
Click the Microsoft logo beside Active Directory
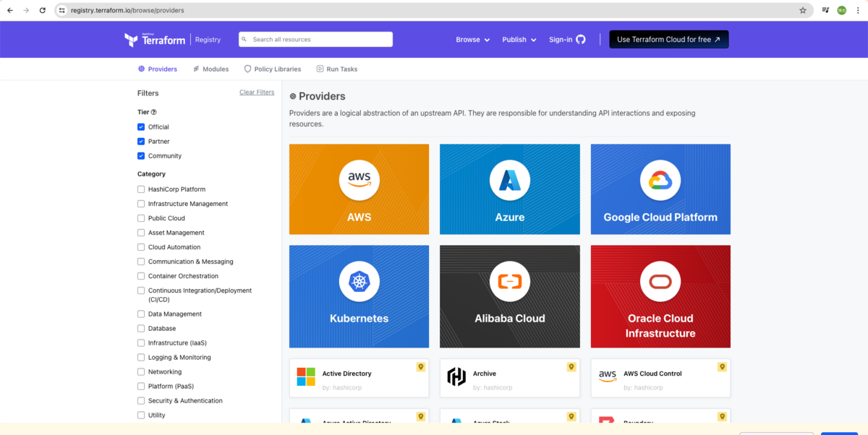(x=306, y=376)
